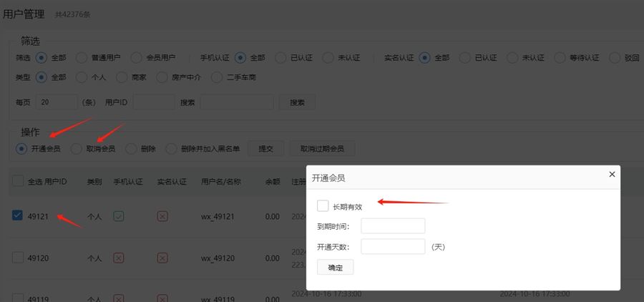
Task: Select 已认证 under 手机认证 filter
Action: 279,58
